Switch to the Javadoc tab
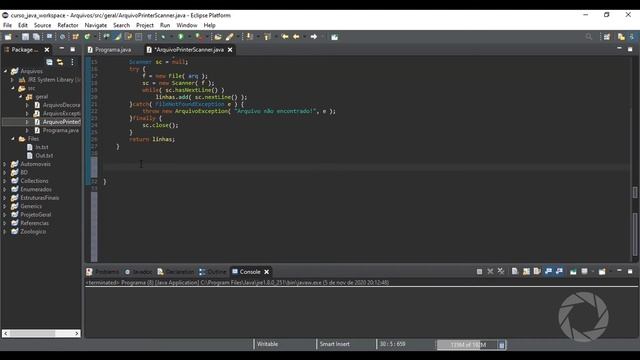Viewport: 640px width, 360px height. 138,272
